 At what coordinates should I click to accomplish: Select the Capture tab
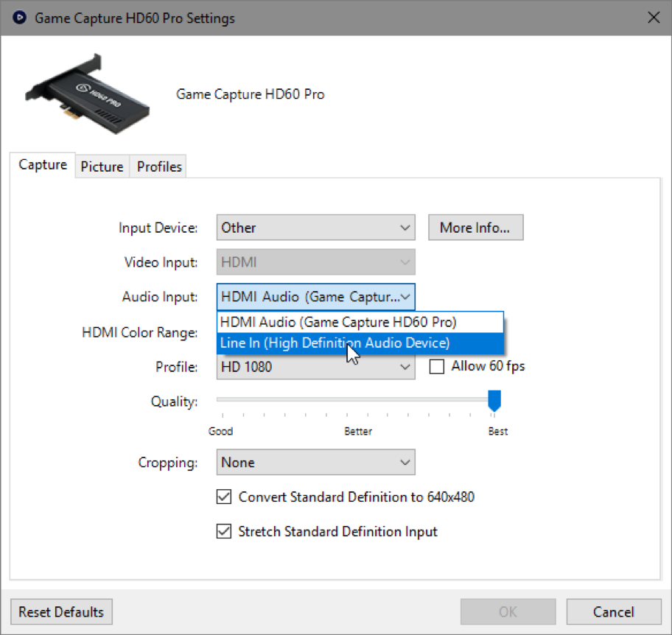[43, 165]
